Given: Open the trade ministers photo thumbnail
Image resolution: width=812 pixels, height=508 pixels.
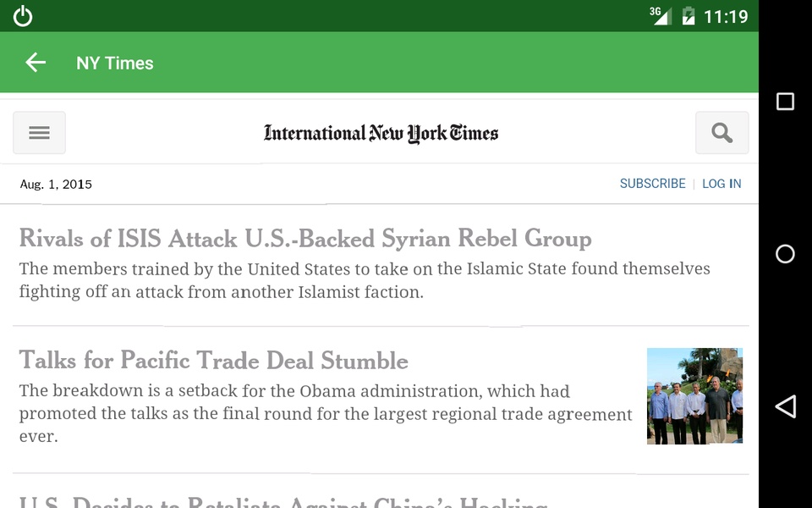Looking at the screenshot, I should (694, 396).
